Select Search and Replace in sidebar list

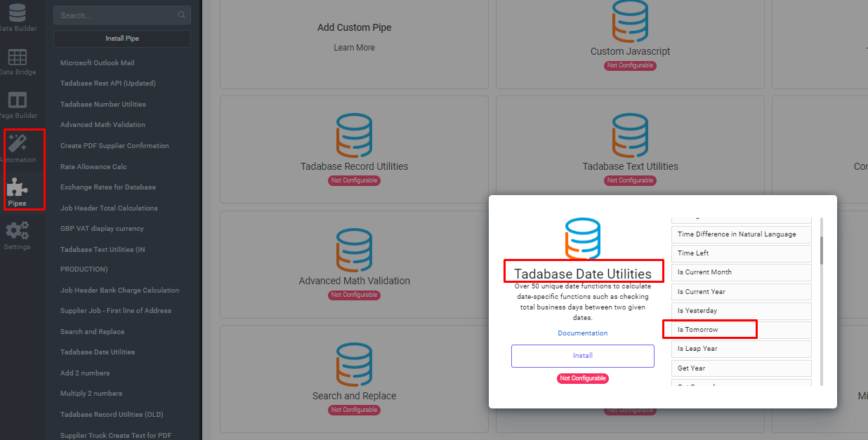93,332
